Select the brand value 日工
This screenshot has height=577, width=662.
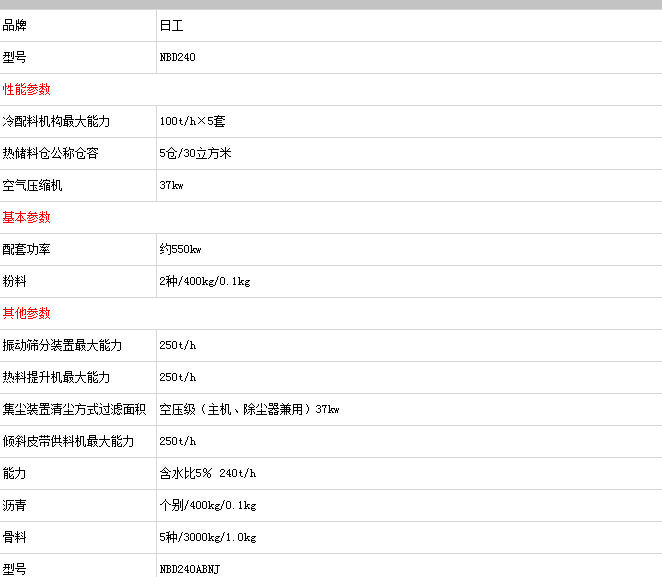point(170,26)
